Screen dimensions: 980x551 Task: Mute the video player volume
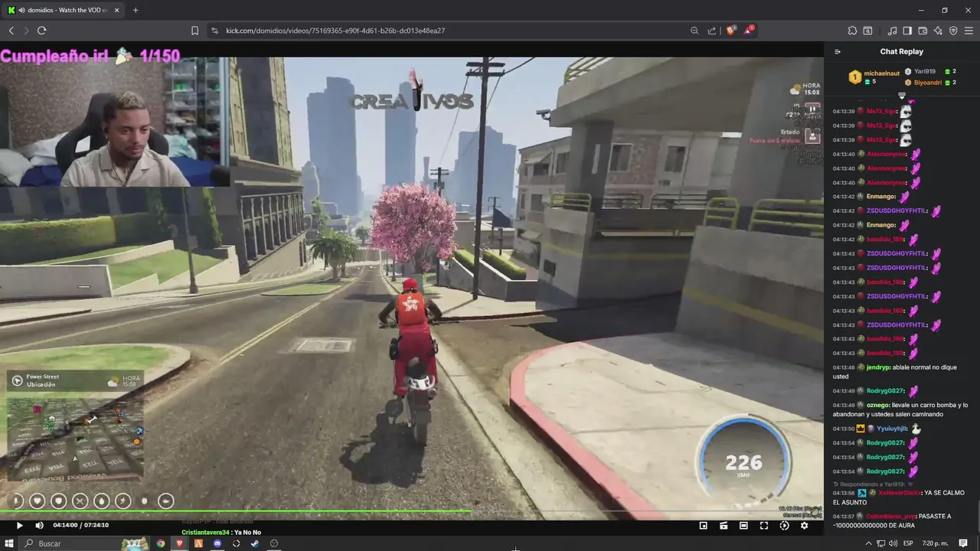tap(39, 526)
